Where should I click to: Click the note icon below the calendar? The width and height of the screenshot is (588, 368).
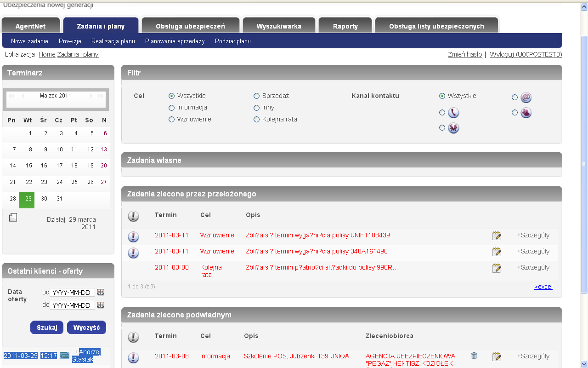pyautogui.click(x=13, y=218)
